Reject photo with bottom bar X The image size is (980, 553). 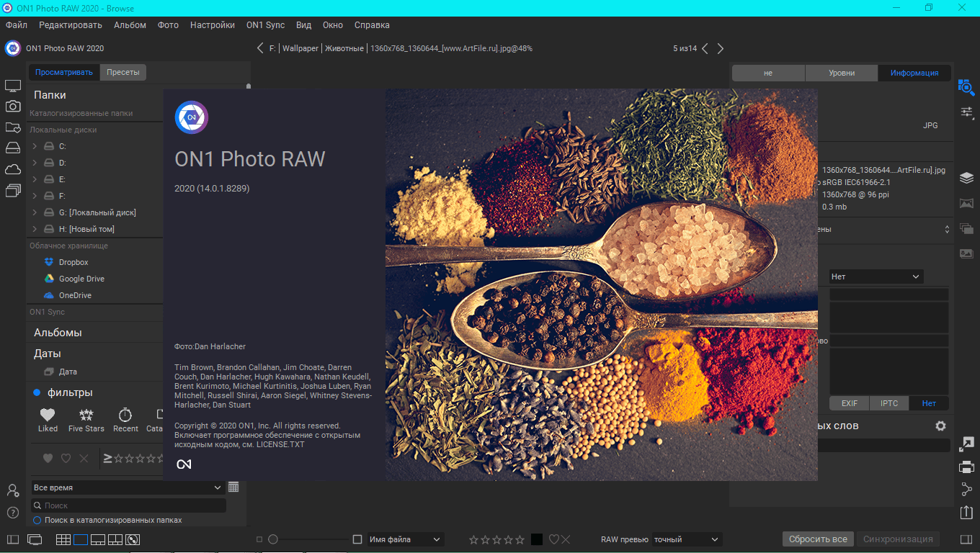566,539
